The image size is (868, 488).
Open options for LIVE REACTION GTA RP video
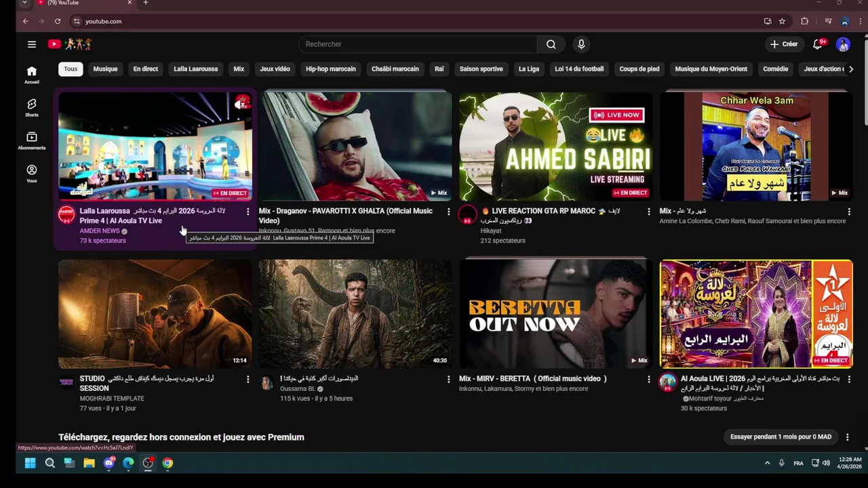point(648,211)
